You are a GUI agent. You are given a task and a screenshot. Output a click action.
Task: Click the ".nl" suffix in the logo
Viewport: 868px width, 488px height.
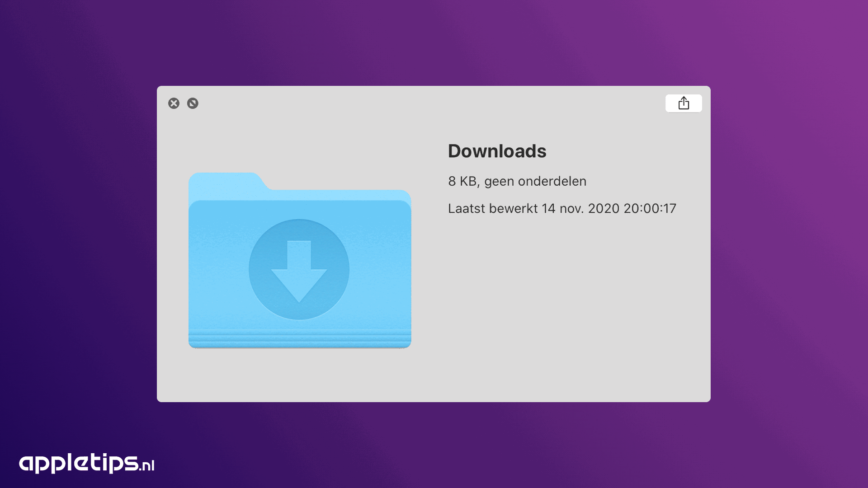[x=147, y=465]
